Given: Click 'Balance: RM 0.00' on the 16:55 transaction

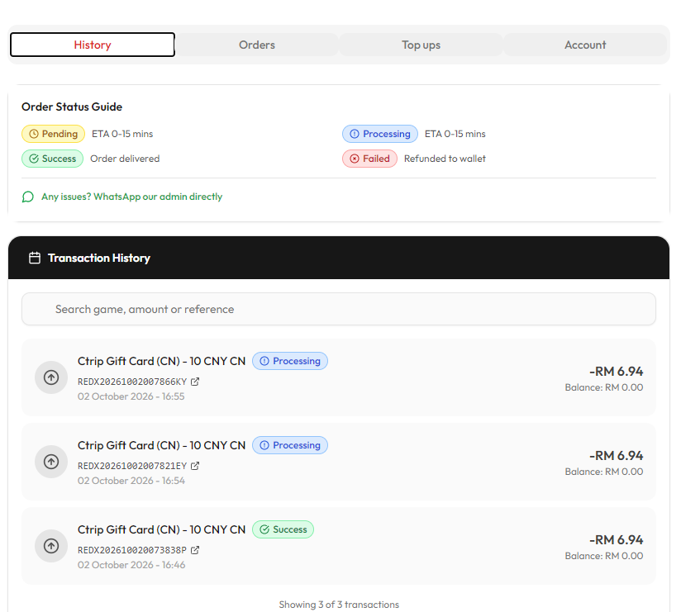Looking at the screenshot, I should click(x=604, y=387).
